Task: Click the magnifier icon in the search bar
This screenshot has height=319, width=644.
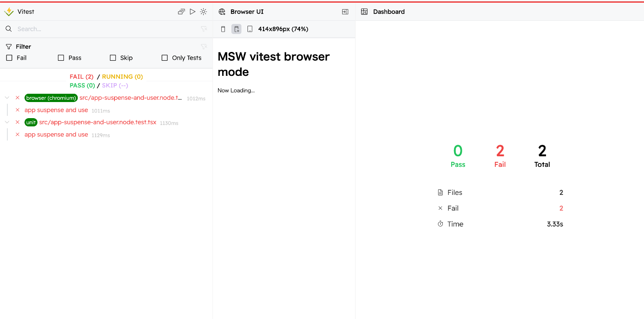Action: pos(9,29)
